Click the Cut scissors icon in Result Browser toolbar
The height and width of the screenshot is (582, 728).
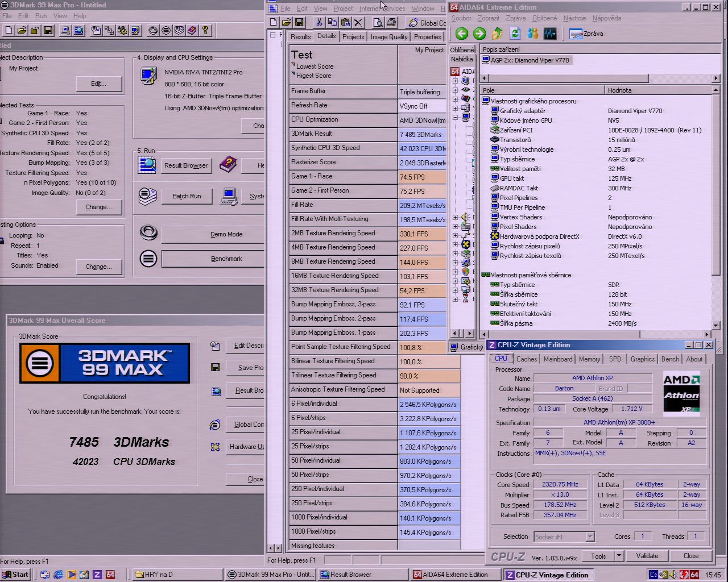[319, 22]
